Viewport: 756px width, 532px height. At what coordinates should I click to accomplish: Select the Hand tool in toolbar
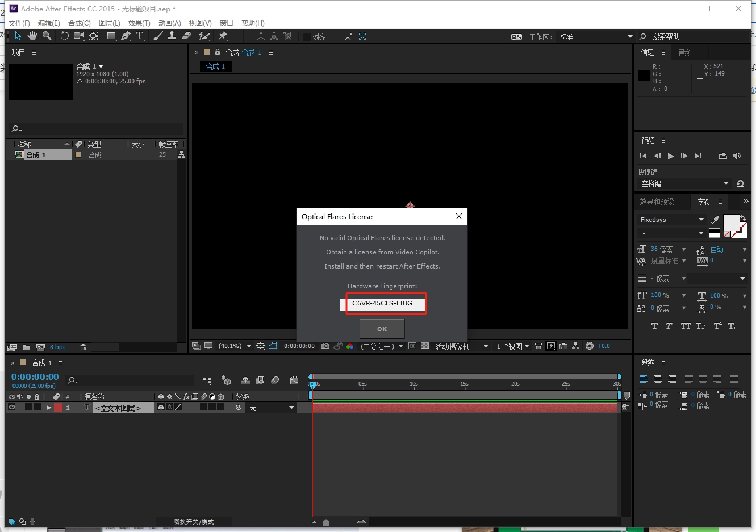tap(32, 36)
